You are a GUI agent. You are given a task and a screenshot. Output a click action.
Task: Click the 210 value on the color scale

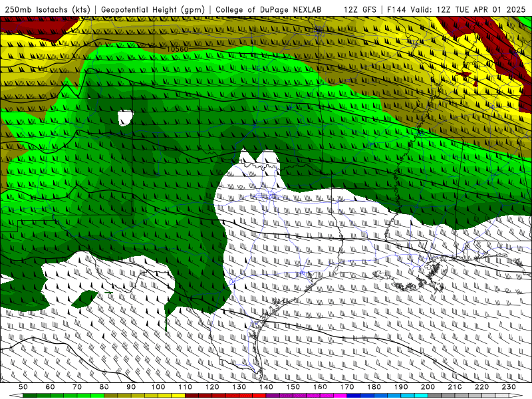(x=455, y=387)
